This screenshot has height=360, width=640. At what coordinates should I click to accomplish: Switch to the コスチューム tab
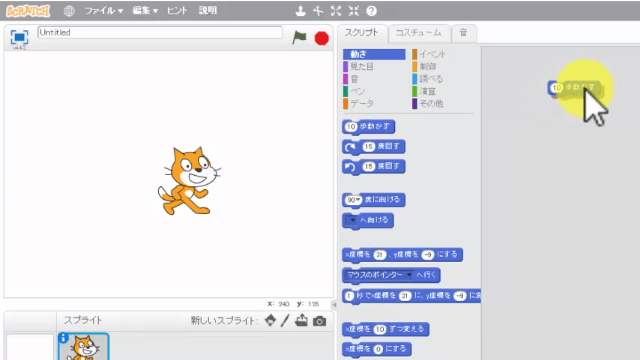click(x=419, y=33)
